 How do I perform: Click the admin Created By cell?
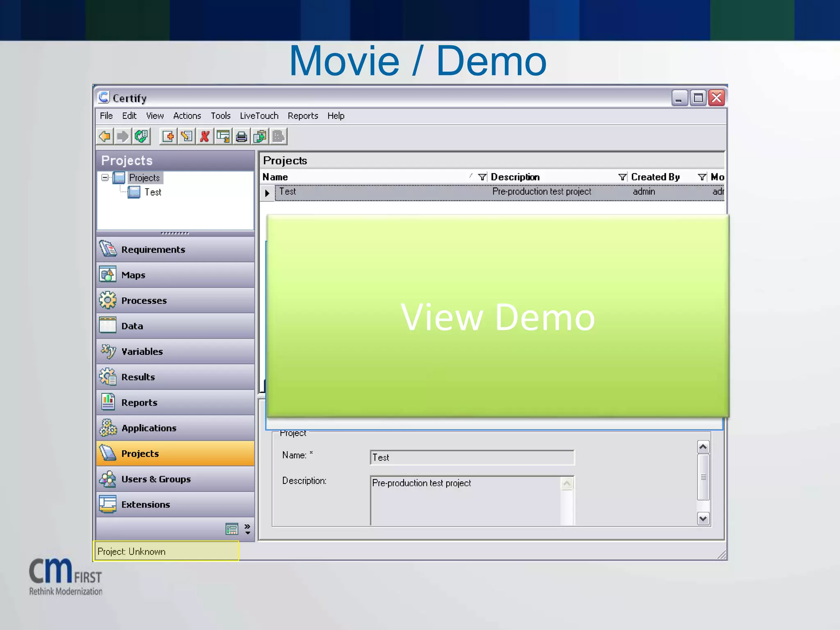pyautogui.click(x=644, y=192)
